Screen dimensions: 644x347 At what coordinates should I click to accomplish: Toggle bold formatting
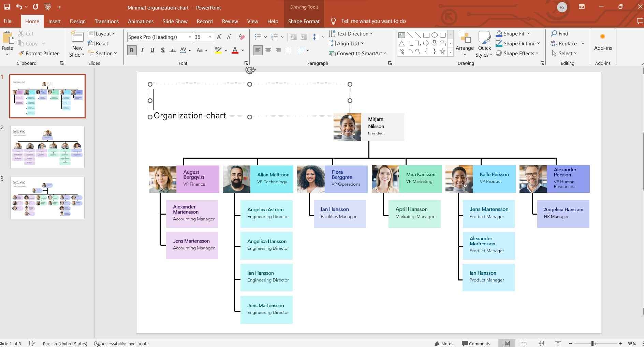(131, 50)
